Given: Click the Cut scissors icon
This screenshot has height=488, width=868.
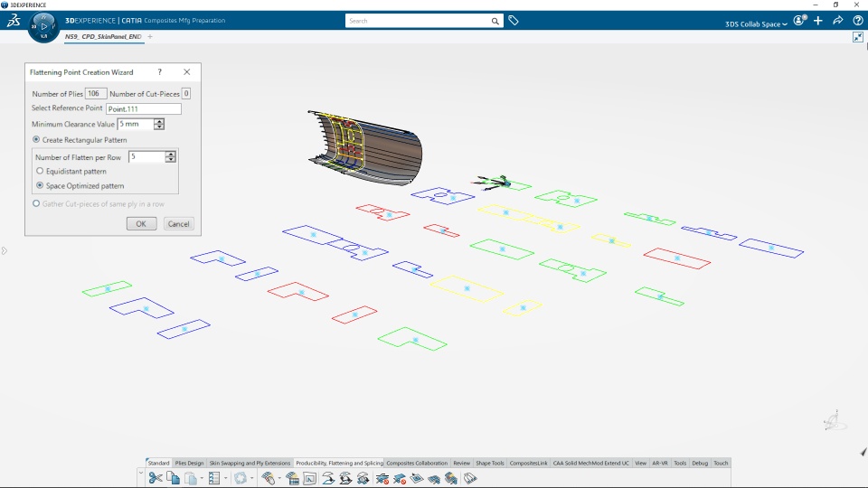Looking at the screenshot, I should [156, 477].
